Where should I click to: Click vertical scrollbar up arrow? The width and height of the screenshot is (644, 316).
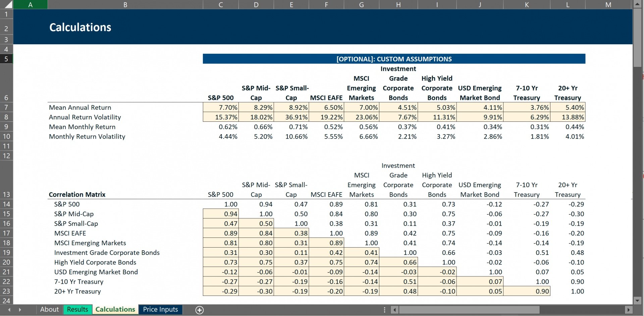click(637, 4)
